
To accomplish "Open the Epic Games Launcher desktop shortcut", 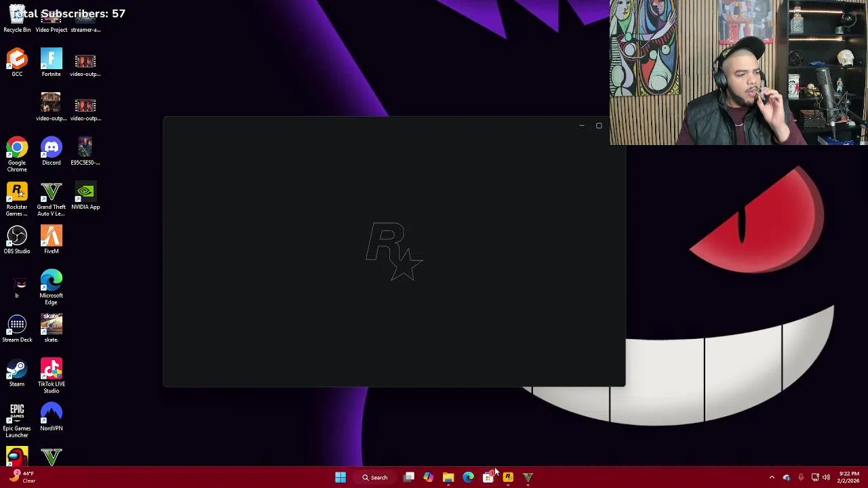I will (x=17, y=420).
